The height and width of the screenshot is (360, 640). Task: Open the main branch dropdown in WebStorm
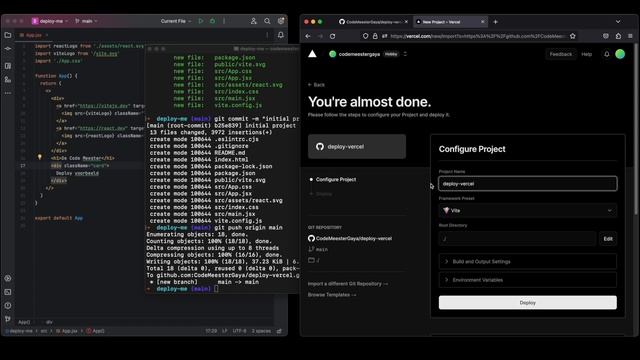pyautogui.click(x=87, y=21)
